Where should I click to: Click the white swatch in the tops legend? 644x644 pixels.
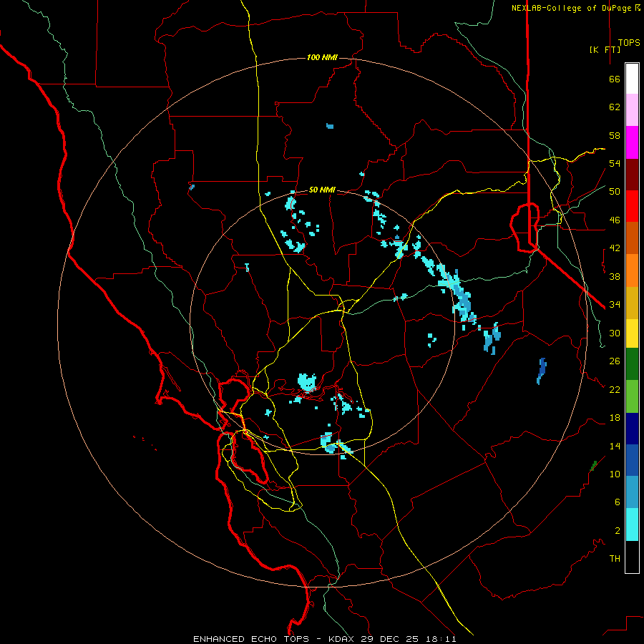[632, 79]
